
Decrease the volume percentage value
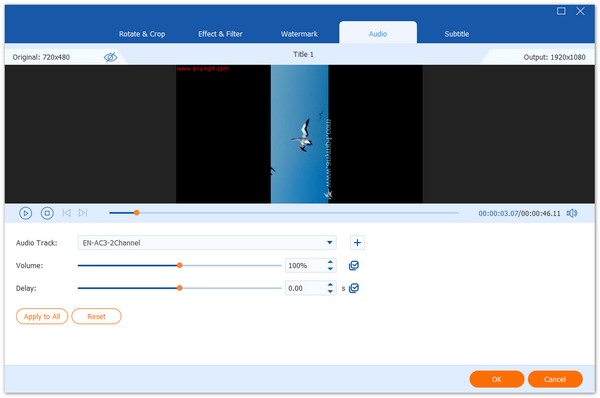(x=330, y=269)
